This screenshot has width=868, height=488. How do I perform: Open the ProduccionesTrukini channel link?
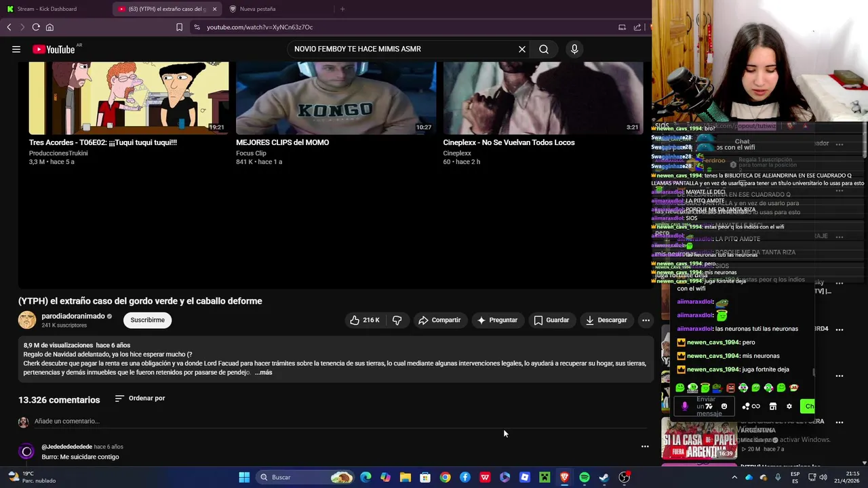58,153
